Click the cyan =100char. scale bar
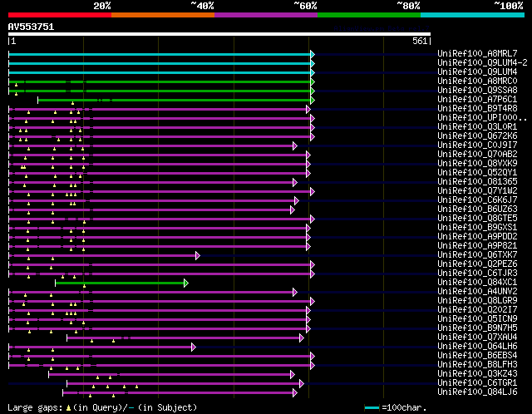Viewport: 532px width, 414px height. (372, 407)
